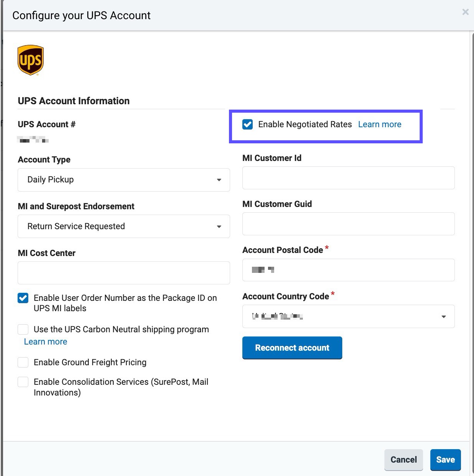Image resolution: width=474 pixels, height=476 pixels.
Task: Uncheck Enable Negotiated Rates checkbox
Action: tap(248, 124)
